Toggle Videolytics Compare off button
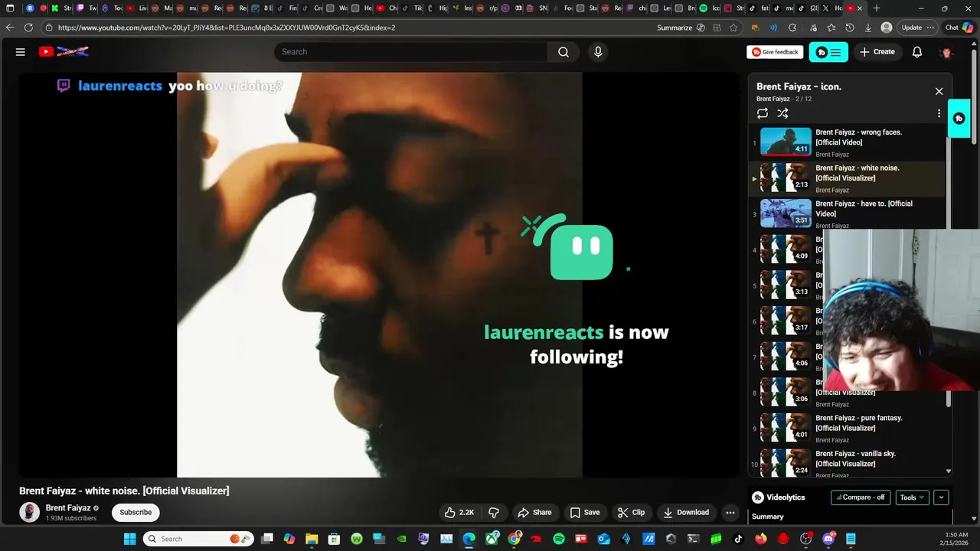This screenshot has height=551, width=980. (x=861, y=497)
